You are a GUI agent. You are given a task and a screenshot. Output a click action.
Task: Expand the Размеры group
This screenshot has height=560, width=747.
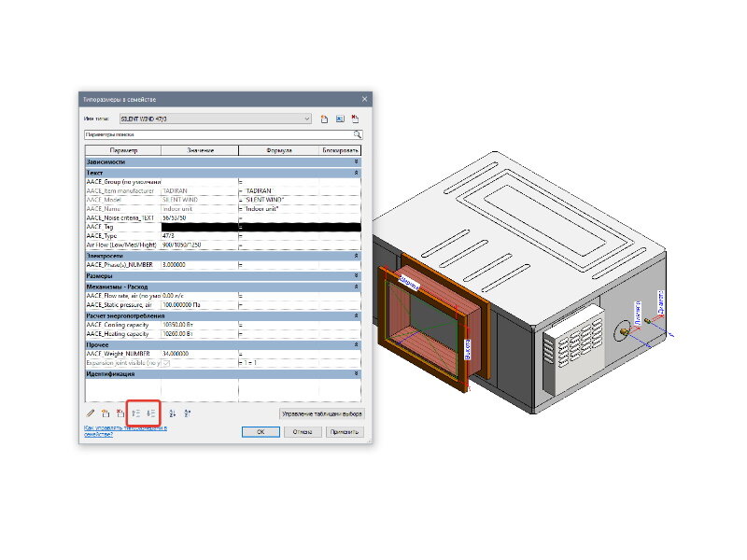356,275
